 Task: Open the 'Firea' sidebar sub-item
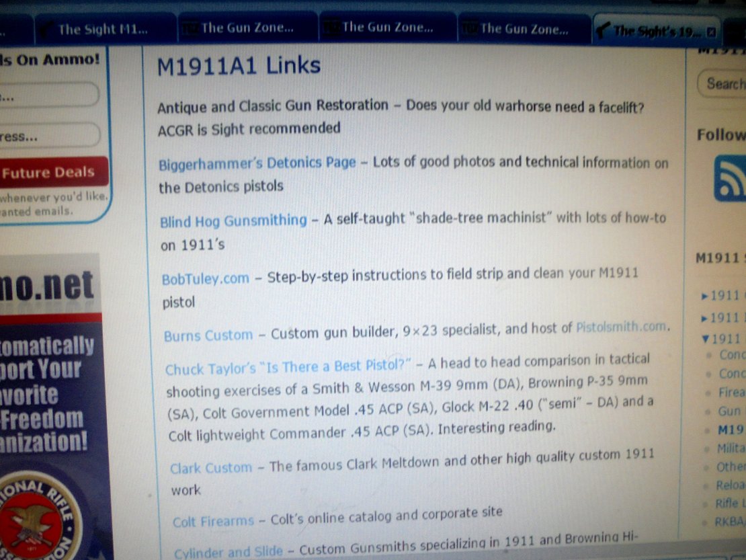pos(731,393)
